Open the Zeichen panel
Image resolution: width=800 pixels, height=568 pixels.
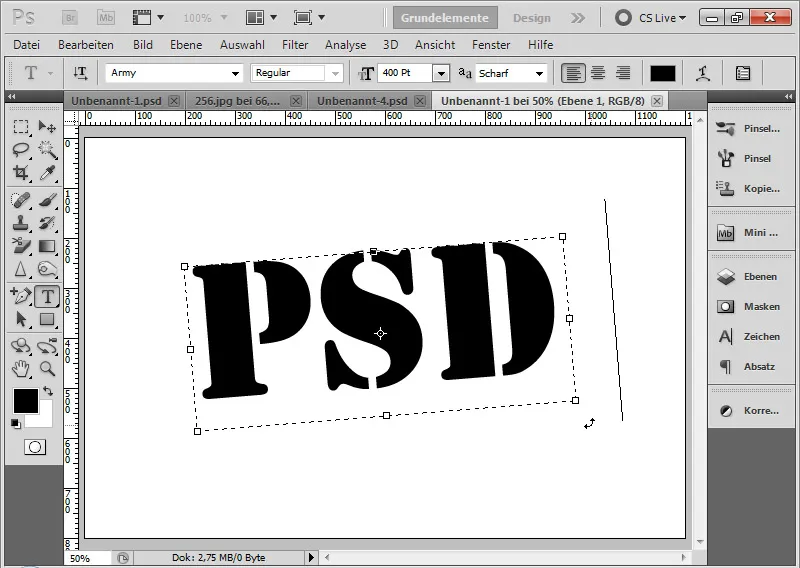(750, 337)
